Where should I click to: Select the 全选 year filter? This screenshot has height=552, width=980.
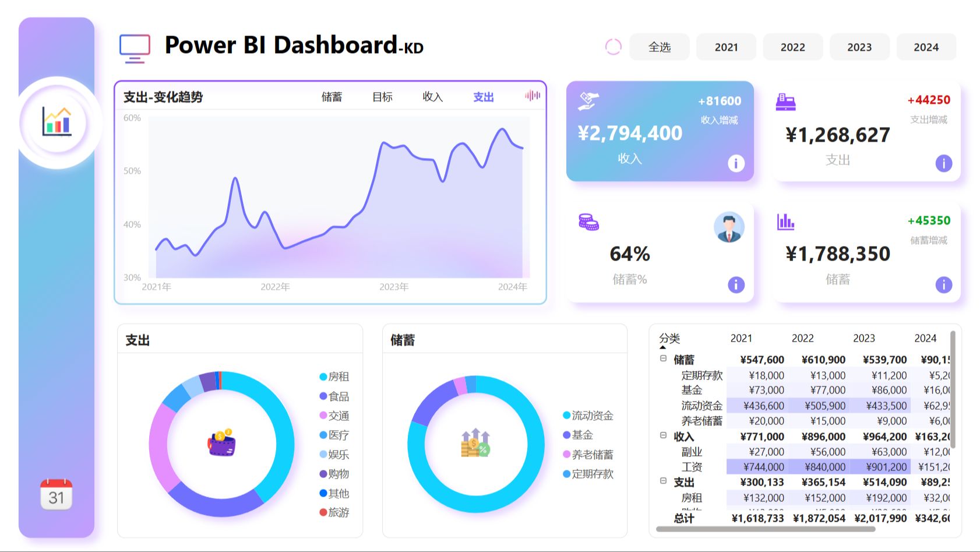click(660, 47)
